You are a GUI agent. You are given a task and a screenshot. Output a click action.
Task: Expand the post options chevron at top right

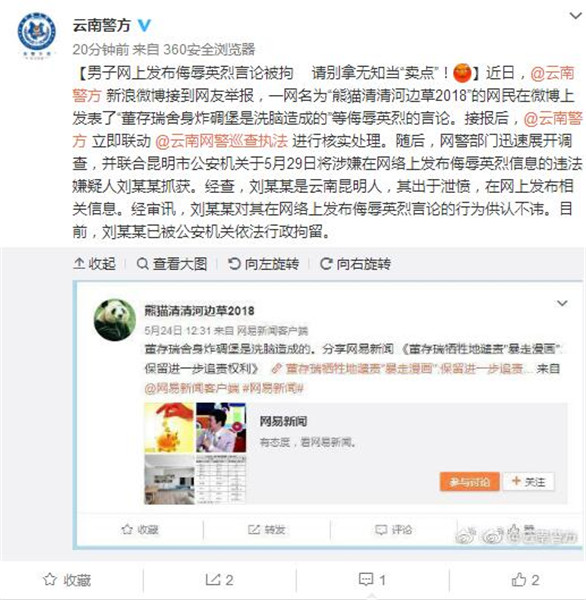[x=576, y=16]
